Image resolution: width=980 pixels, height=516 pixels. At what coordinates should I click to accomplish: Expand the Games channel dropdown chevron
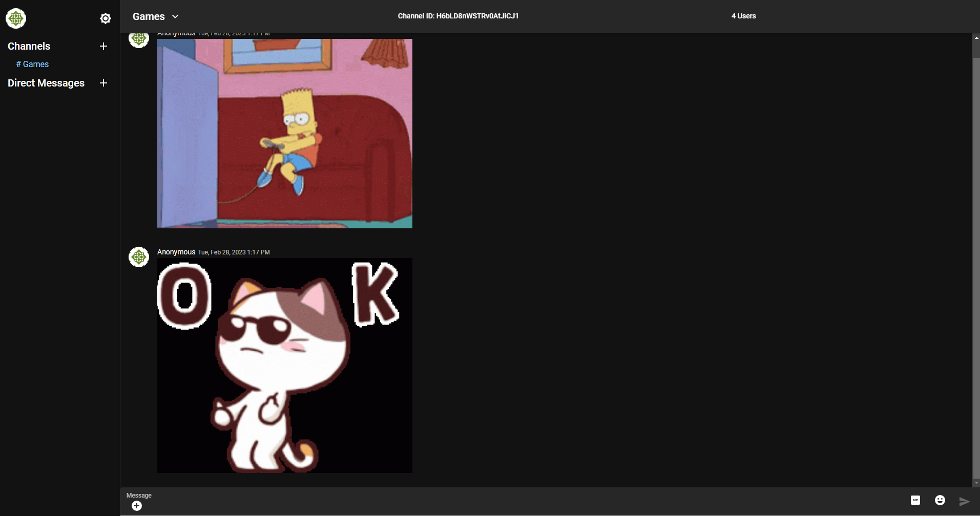pos(175,16)
